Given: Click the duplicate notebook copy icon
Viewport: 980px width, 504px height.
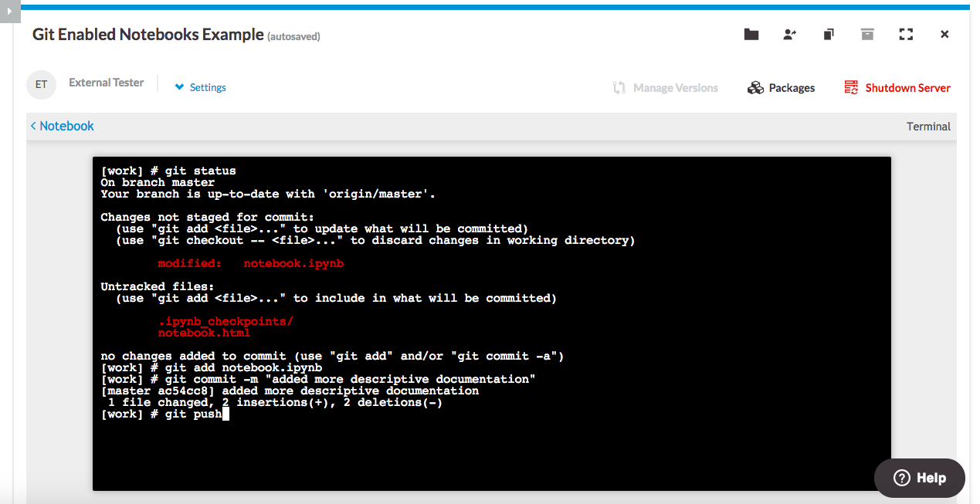Looking at the screenshot, I should [x=829, y=35].
